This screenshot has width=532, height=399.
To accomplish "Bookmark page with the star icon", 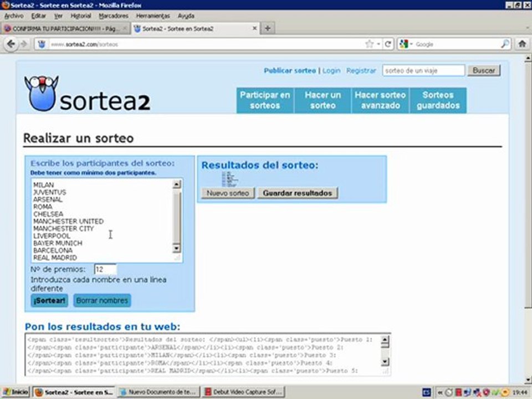I will (x=369, y=44).
